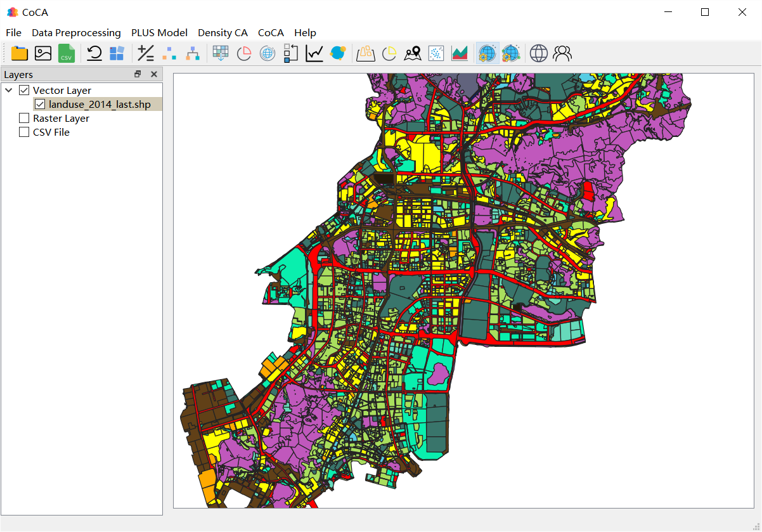Image resolution: width=762 pixels, height=532 pixels.
Task: Open the PLUS Model menu
Action: pos(159,32)
